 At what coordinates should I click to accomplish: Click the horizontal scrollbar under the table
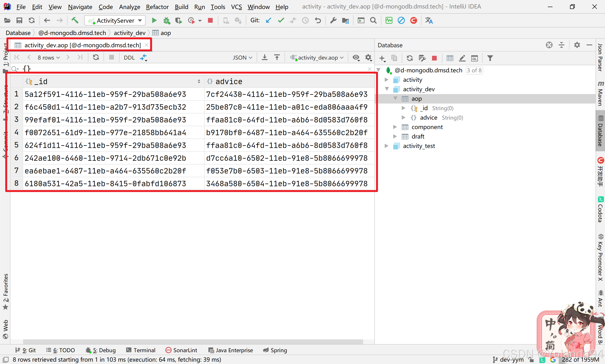pyautogui.click(x=193, y=342)
